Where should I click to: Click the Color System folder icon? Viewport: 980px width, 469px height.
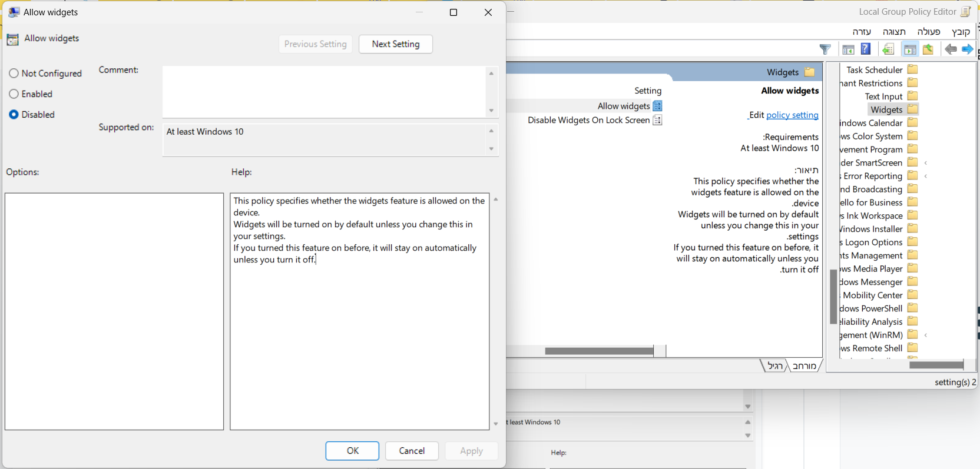[913, 136]
